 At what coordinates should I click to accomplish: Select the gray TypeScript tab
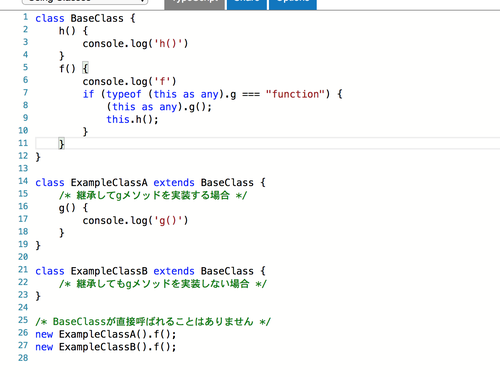pos(194,4)
